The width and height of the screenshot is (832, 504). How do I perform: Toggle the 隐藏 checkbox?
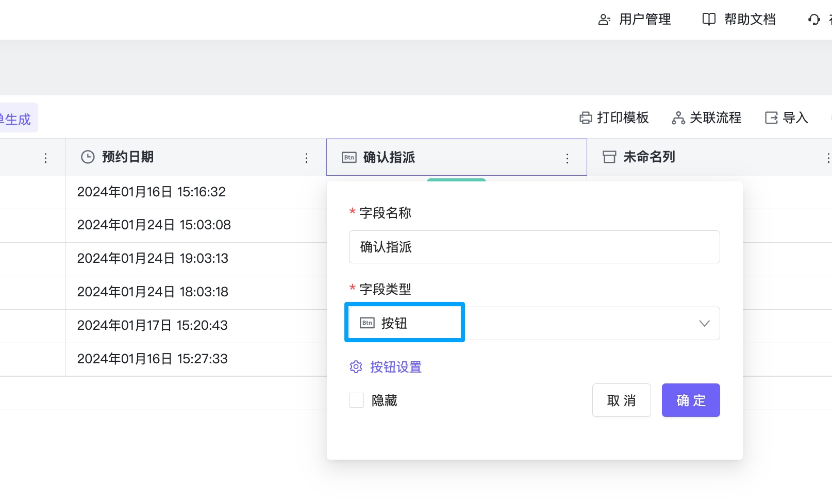(x=357, y=400)
